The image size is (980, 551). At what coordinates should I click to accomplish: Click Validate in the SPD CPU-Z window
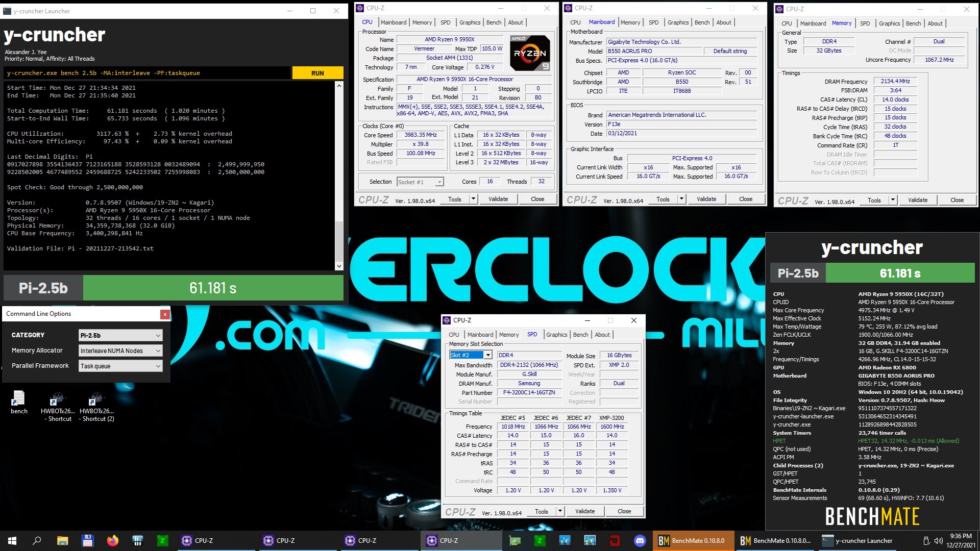coord(584,511)
